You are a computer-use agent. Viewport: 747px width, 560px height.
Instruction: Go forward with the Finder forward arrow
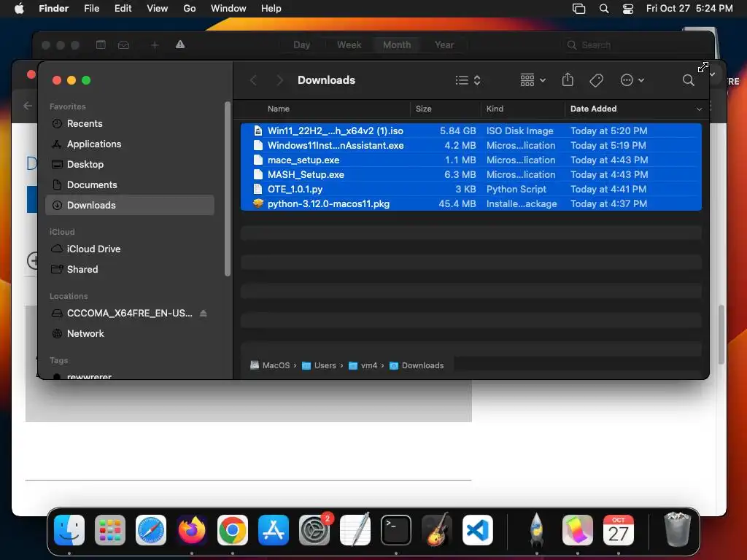pos(279,80)
